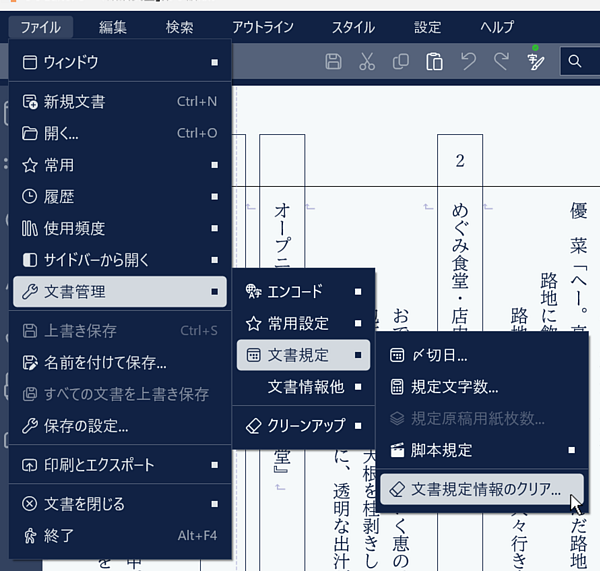
Task: Click the redo arrow icon
Action: point(501,62)
